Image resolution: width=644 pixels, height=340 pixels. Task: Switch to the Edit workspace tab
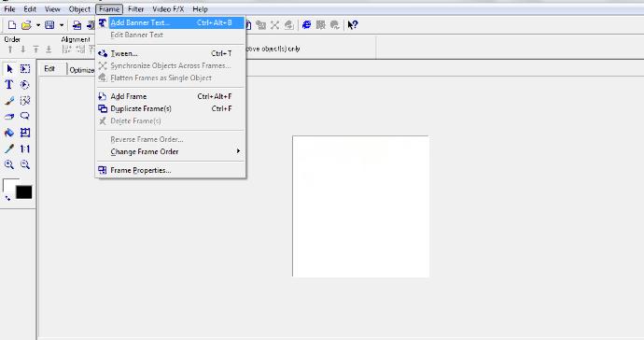pyautogui.click(x=50, y=69)
